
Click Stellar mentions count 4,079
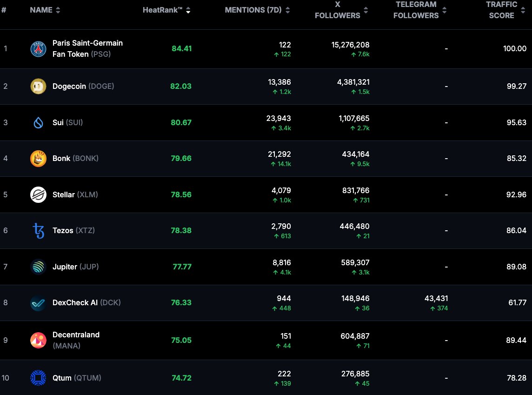coord(281,190)
